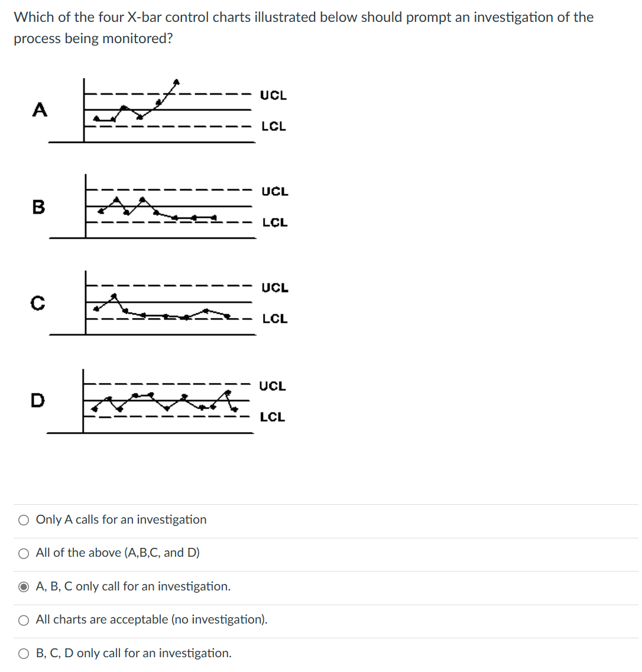The image size is (642, 672).
Task: Select the 'All of the above (A,B,C, and D)' option
Action: [24, 553]
